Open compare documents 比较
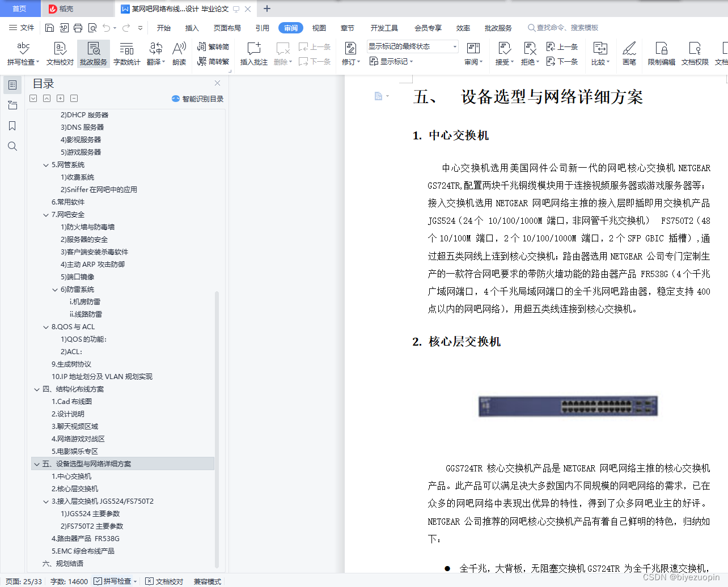This screenshot has height=587, width=728. point(600,54)
